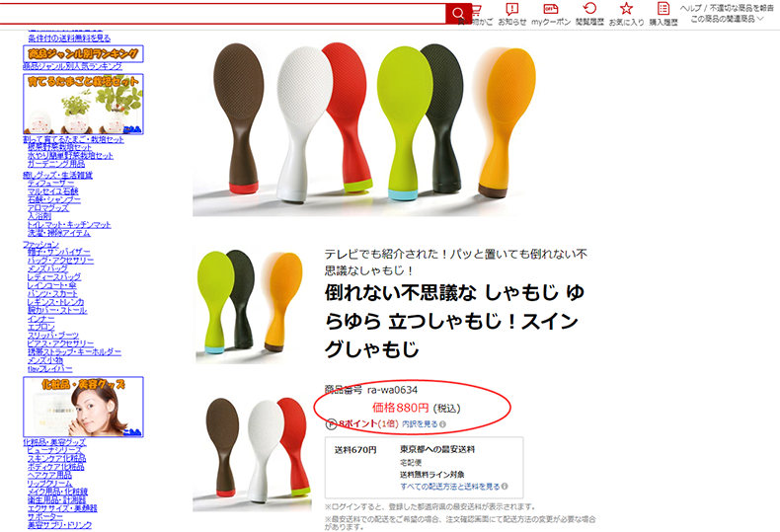Open the 購入履歴 purchase history icon

pyautogui.click(x=663, y=14)
